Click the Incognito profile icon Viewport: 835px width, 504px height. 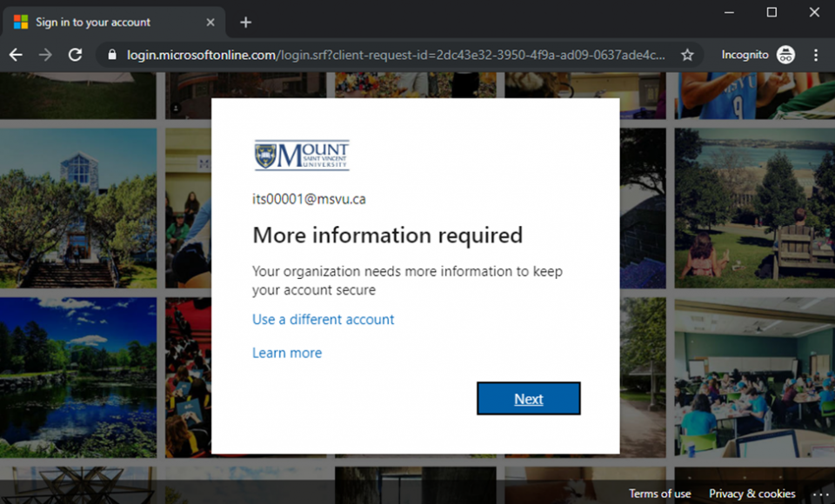pyautogui.click(x=785, y=54)
